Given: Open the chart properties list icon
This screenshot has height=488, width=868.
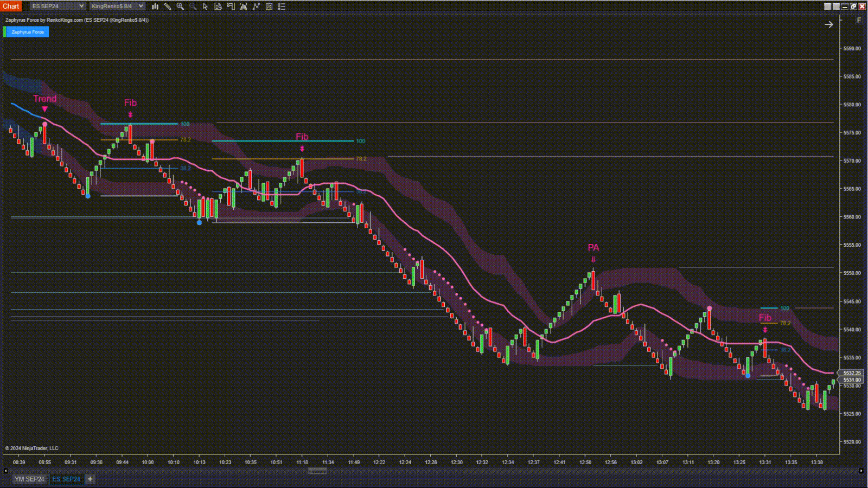Looking at the screenshot, I should 282,7.
